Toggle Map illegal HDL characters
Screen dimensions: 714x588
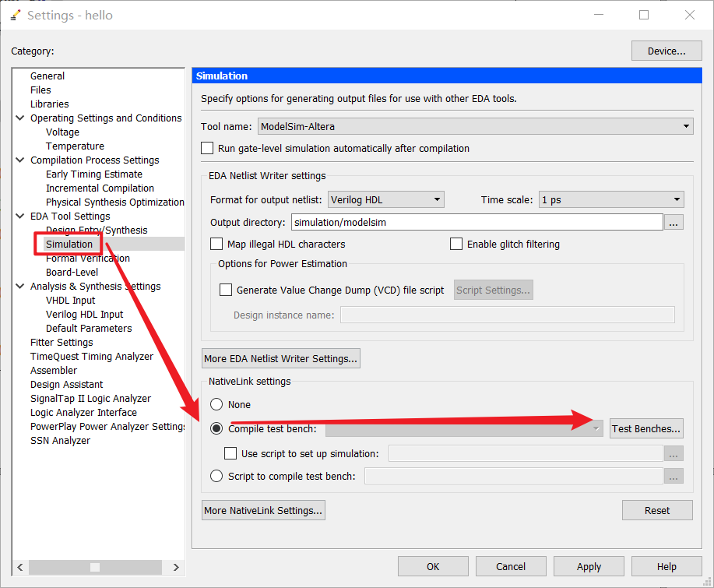[x=216, y=244]
